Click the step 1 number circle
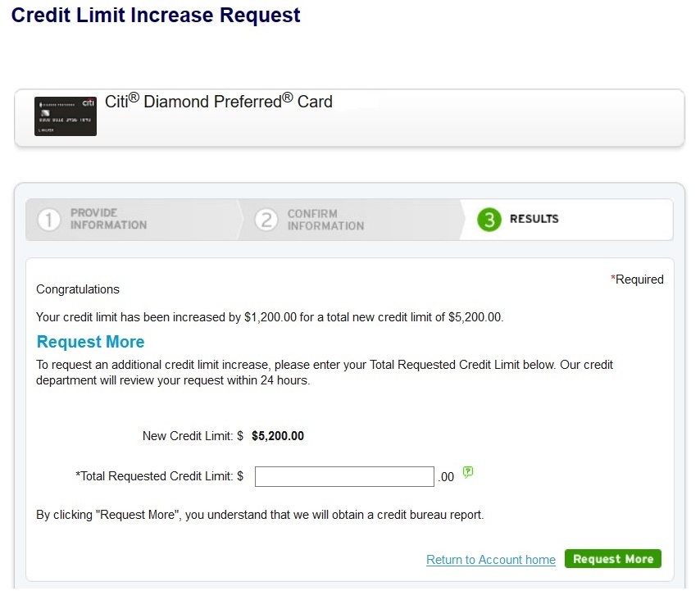 coord(49,220)
